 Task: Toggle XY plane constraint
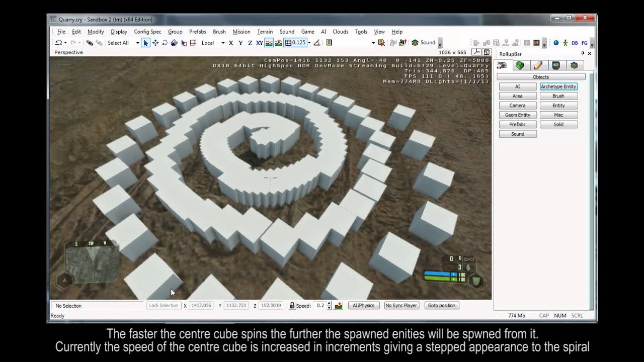click(x=259, y=43)
